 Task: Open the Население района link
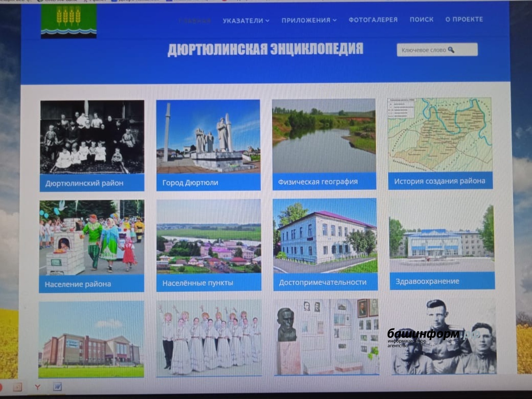pyautogui.click(x=78, y=284)
